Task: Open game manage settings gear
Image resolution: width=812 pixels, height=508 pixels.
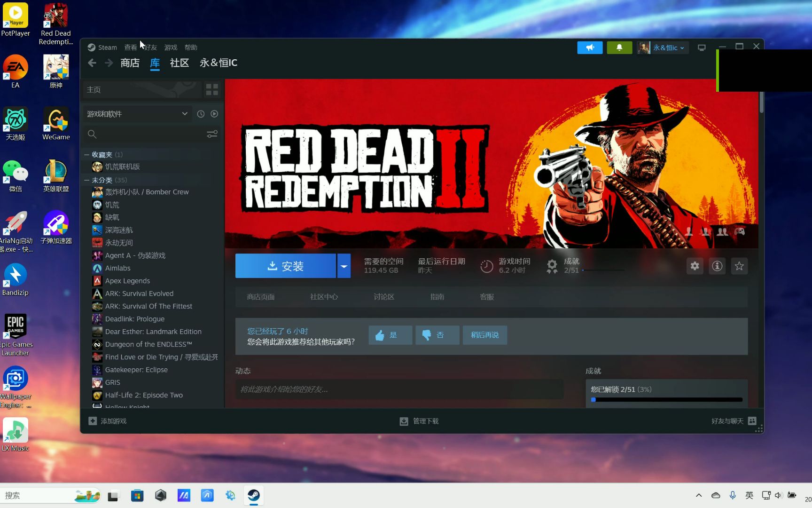Action: pyautogui.click(x=695, y=266)
